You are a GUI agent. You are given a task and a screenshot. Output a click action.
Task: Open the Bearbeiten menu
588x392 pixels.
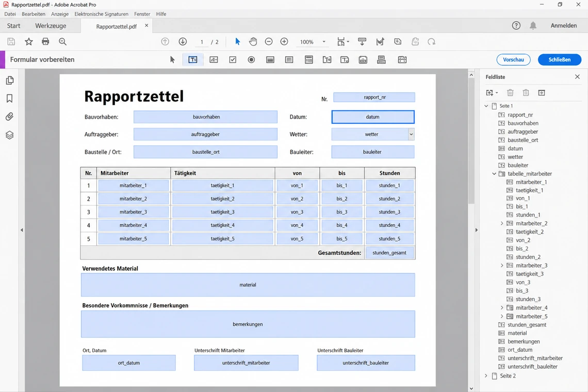point(34,14)
